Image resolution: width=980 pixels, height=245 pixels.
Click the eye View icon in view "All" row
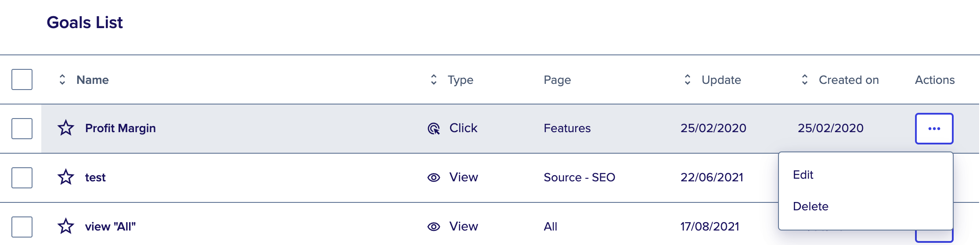(434, 227)
